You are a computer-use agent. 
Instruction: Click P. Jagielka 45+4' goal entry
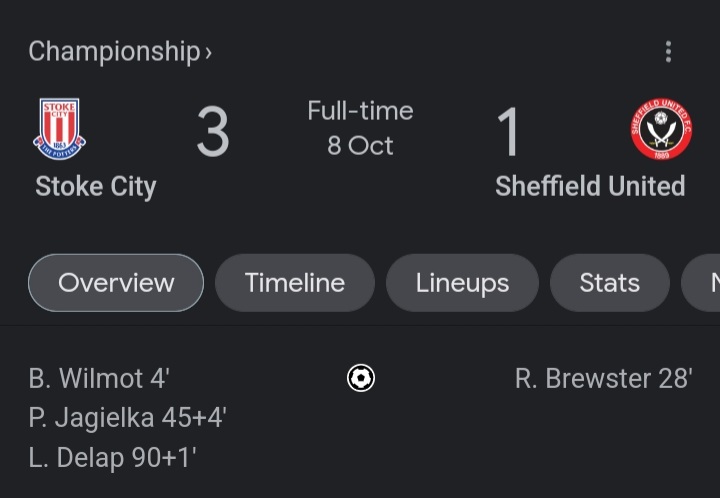[128, 418]
